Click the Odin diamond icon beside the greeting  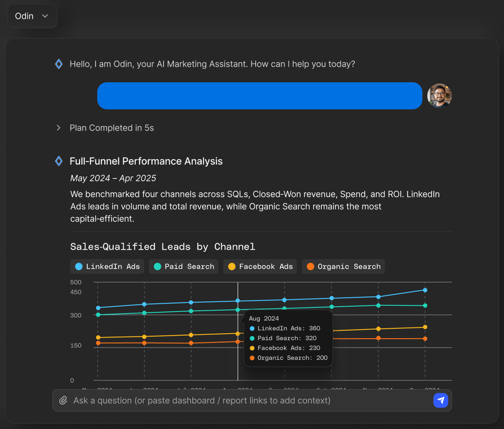59,64
